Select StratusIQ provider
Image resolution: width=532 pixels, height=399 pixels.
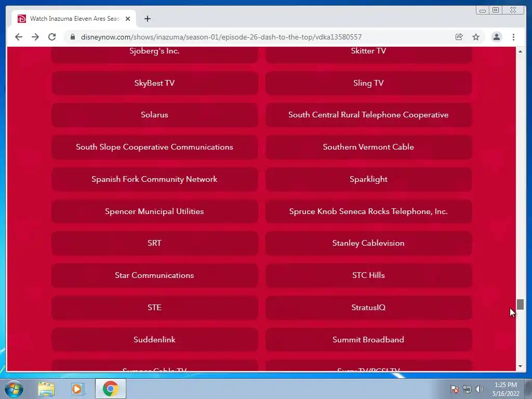pyautogui.click(x=368, y=308)
